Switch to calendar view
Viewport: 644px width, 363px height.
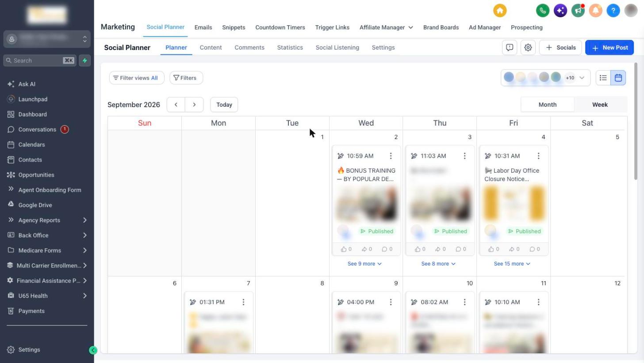(x=618, y=78)
